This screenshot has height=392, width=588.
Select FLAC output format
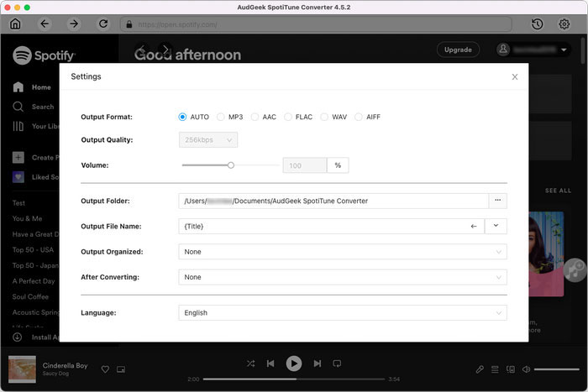(287, 117)
